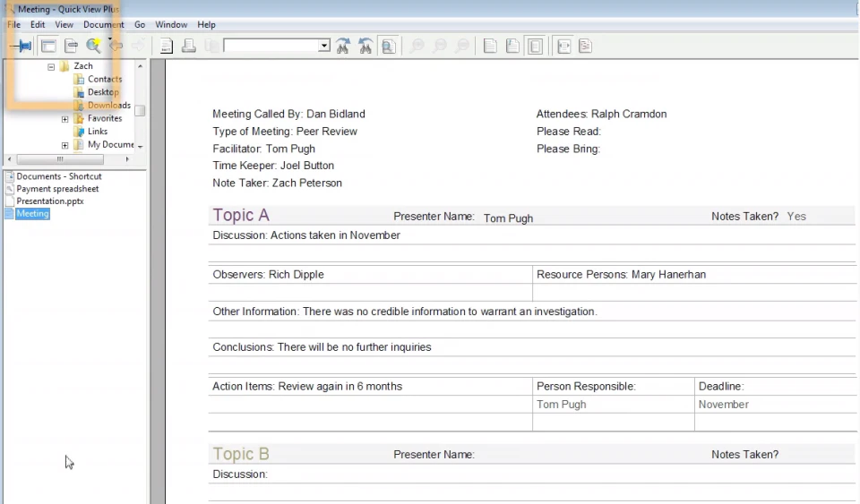Click the highlighted framed page view icon

click(536, 46)
